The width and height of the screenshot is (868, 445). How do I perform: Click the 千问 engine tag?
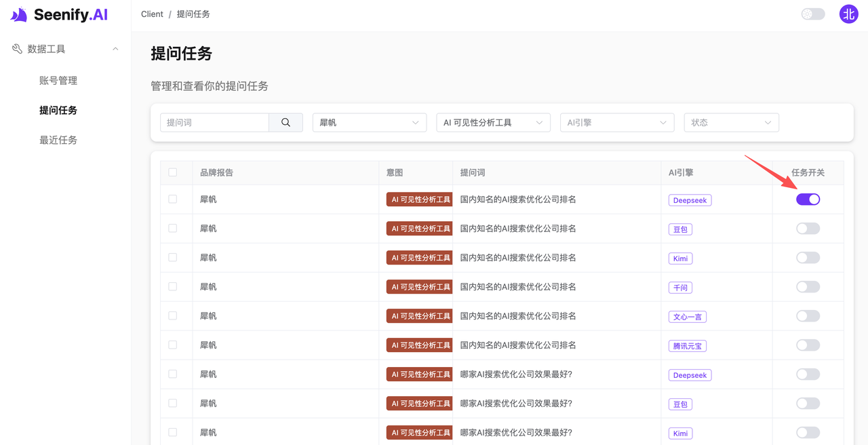pyautogui.click(x=679, y=288)
